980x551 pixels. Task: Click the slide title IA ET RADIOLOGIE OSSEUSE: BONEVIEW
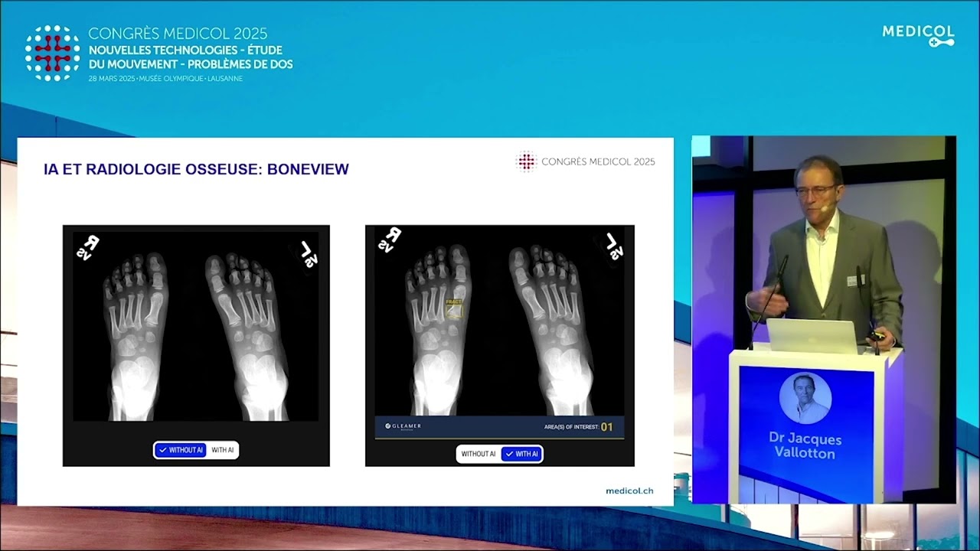click(x=197, y=169)
